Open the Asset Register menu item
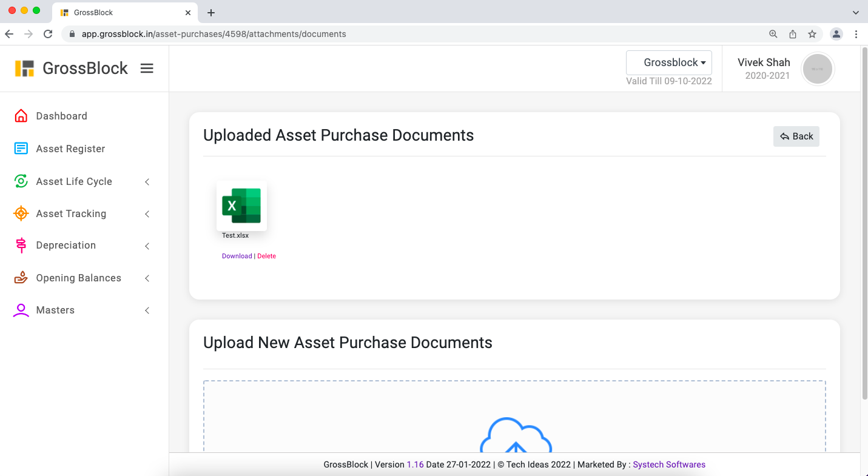This screenshot has height=476, width=868. coord(70,149)
